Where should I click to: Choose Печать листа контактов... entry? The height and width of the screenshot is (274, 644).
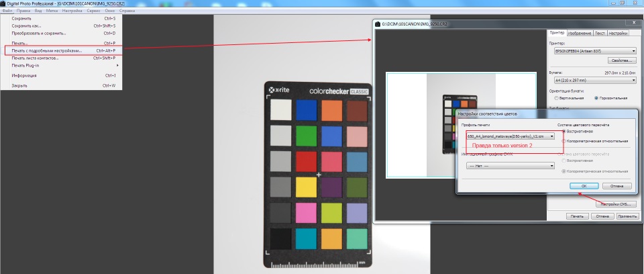click(61, 58)
